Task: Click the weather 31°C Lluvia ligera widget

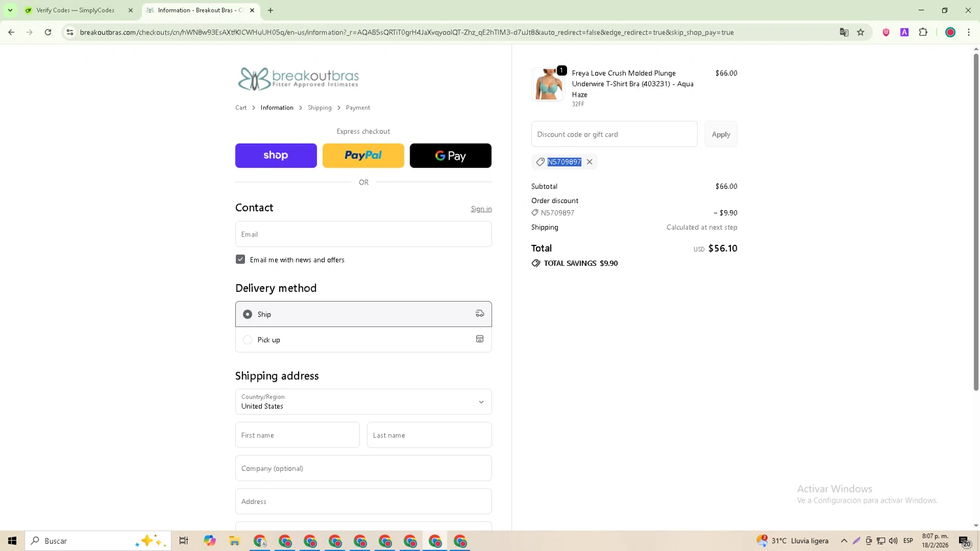Action: click(x=792, y=541)
